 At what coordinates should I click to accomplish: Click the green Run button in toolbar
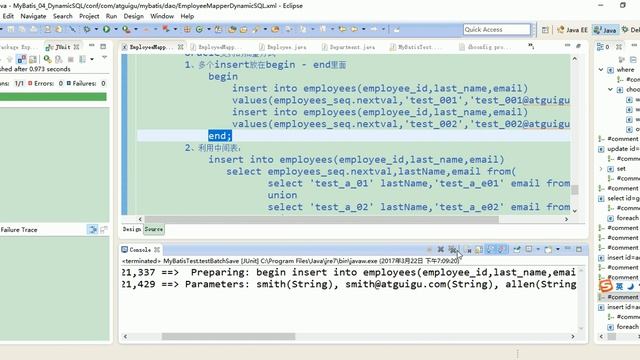click(107, 29)
